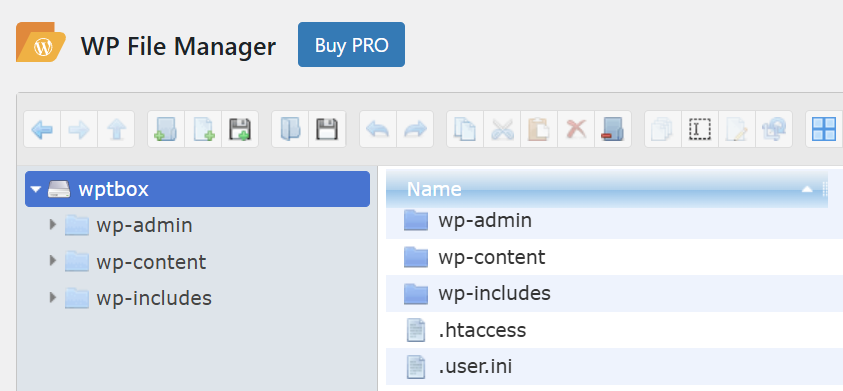
Task: Select the .user.ini file
Action: click(x=615, y=366)
